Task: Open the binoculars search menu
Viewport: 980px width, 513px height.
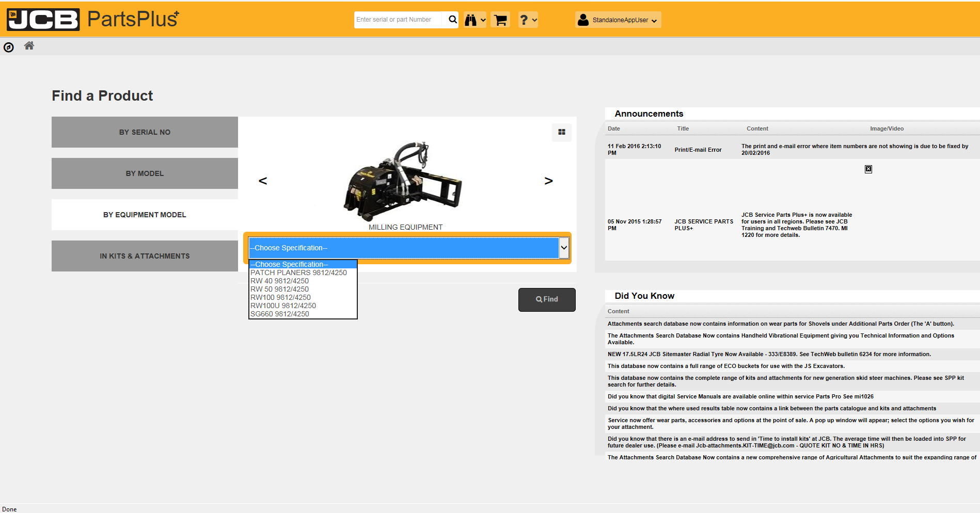Action: pos(475,20)
